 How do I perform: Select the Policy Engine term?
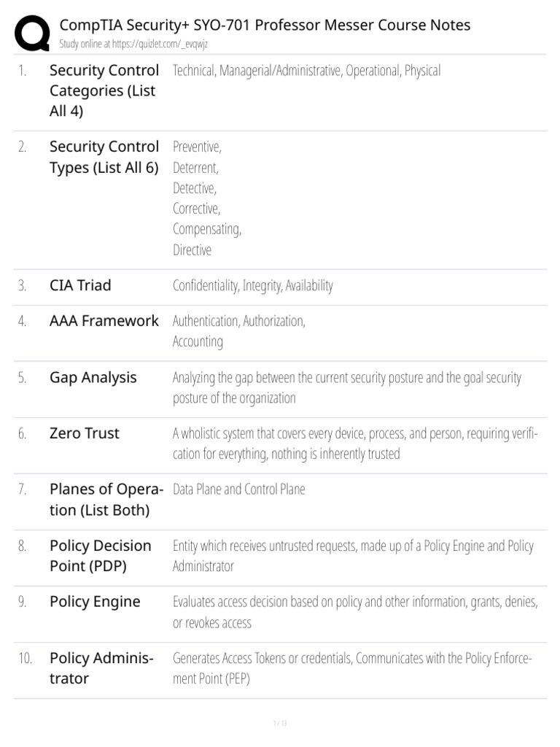[x=95, y=602]
